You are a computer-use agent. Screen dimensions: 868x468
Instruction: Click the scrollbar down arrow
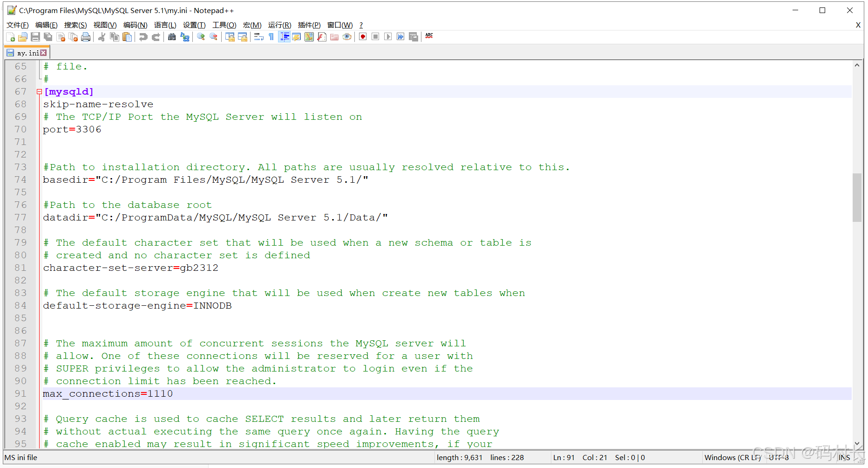(x=857, y=444)
